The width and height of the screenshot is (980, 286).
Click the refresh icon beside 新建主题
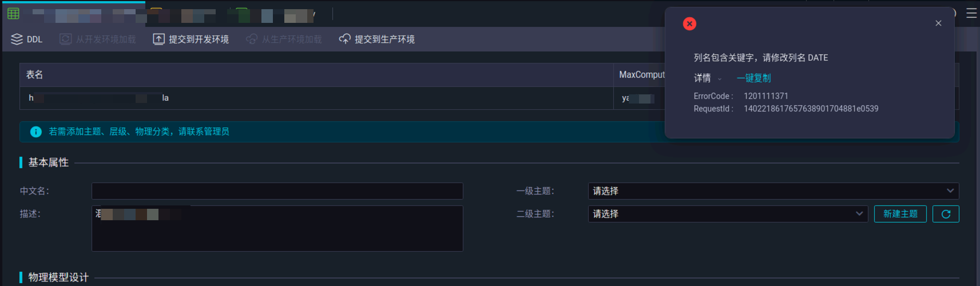point(946,214)
